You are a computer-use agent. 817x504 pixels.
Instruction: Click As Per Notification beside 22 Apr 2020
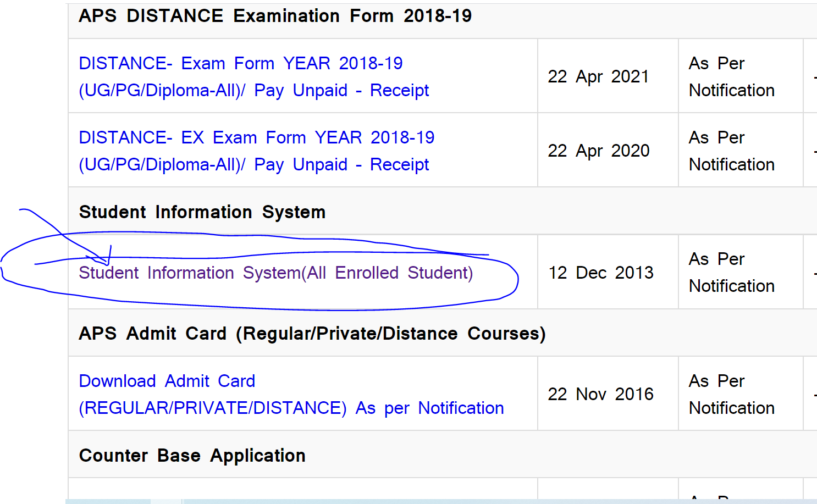point(732,151)
